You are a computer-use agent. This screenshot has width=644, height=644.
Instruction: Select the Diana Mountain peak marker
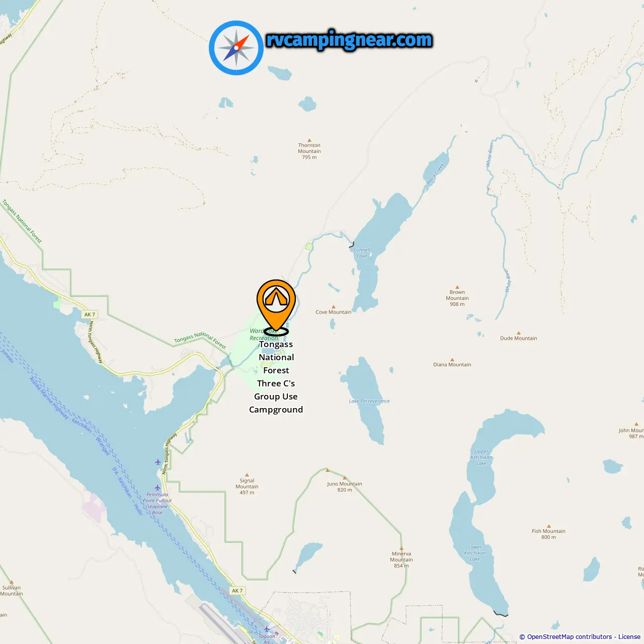coord(452,360)
